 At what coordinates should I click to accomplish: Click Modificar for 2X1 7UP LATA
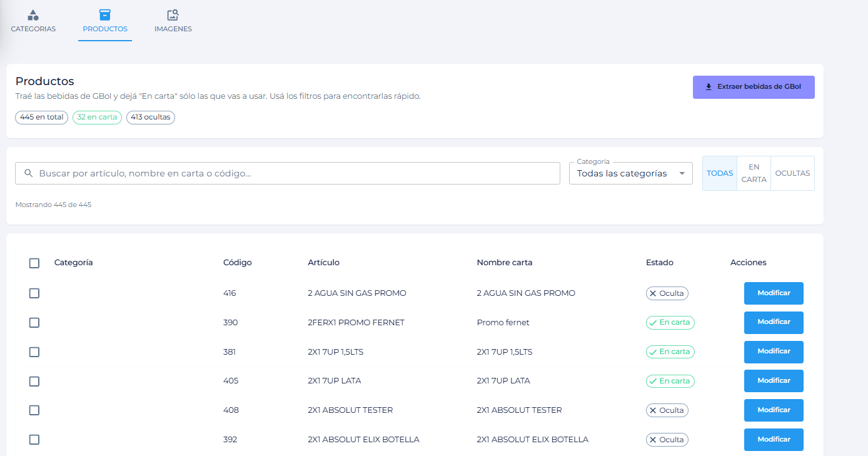[774, 381]
